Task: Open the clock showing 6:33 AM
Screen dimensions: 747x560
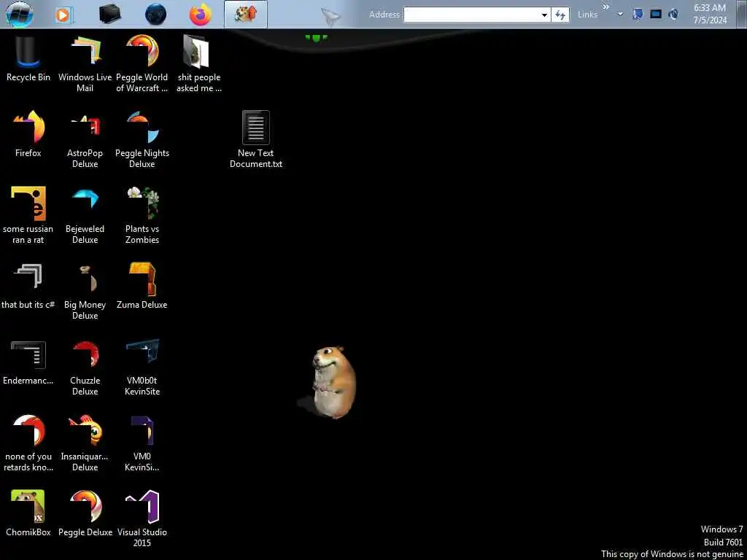Action: click(x=710, y=15)
